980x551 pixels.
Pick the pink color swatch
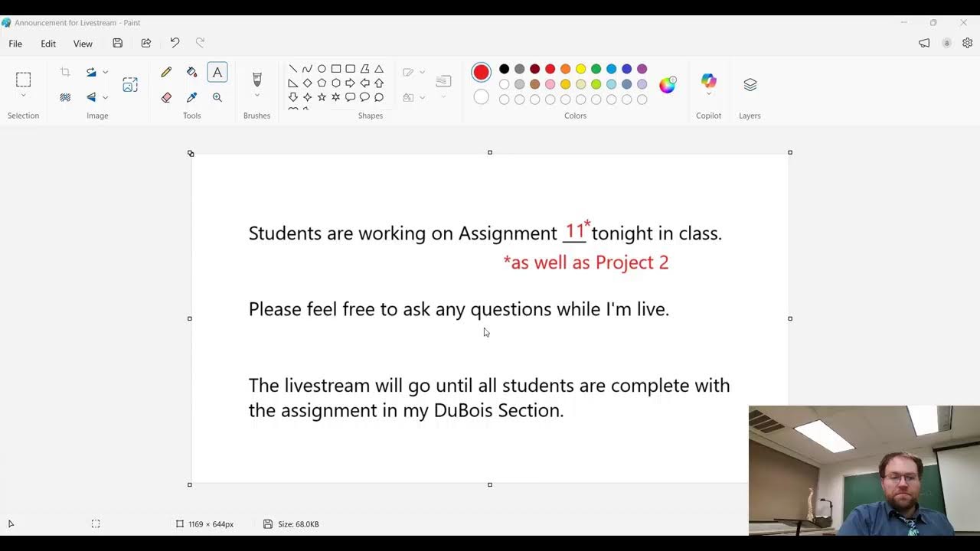(550, 84)
